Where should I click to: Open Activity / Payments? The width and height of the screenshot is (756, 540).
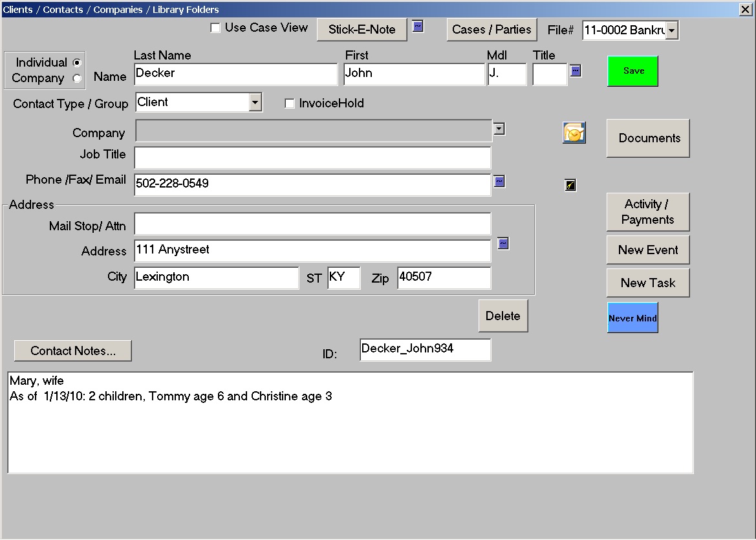[x=648, y=211]
